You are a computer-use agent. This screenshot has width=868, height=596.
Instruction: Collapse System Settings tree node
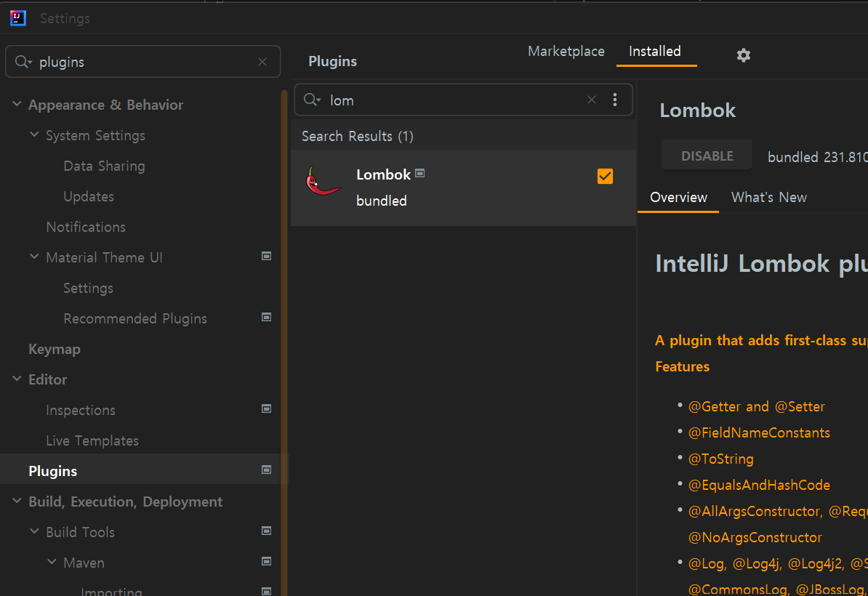click(x=34, y=134)
